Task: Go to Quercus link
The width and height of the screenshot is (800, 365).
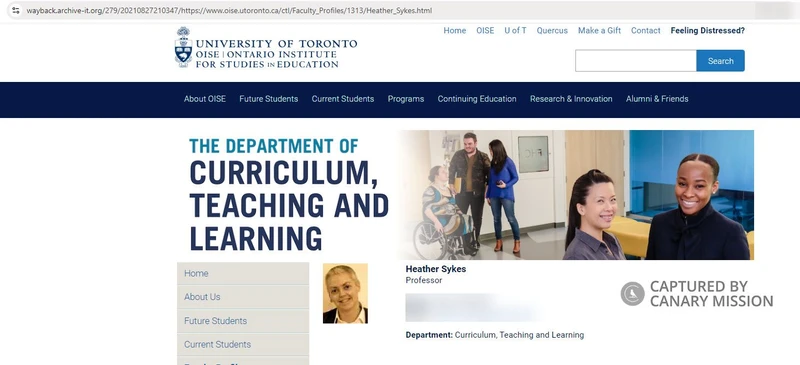Action: coord(552,31)
